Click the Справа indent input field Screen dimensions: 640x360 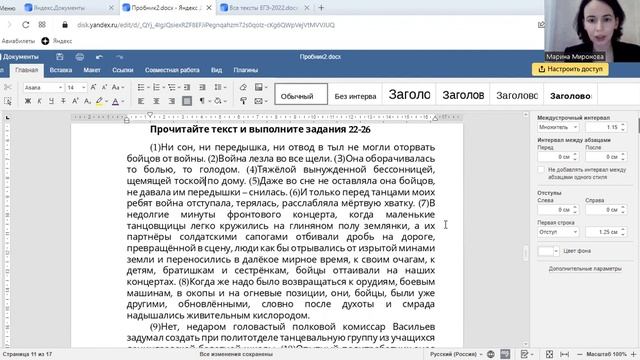[606, 210]
